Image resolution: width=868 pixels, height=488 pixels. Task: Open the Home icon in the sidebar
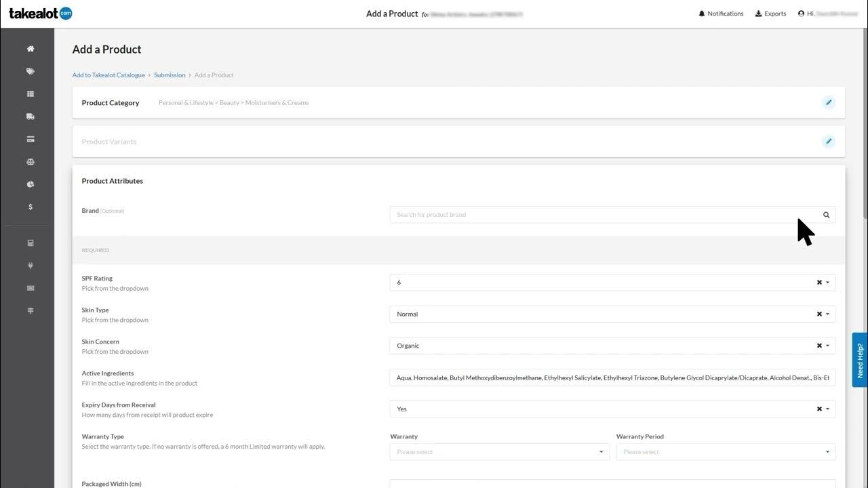31,49
